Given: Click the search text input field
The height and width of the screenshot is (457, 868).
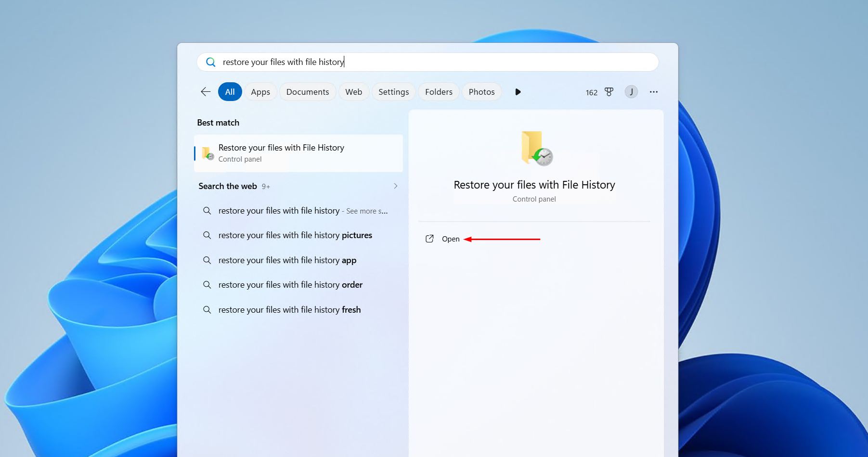Looking at the screenshot, I should [x=428, y=62].
